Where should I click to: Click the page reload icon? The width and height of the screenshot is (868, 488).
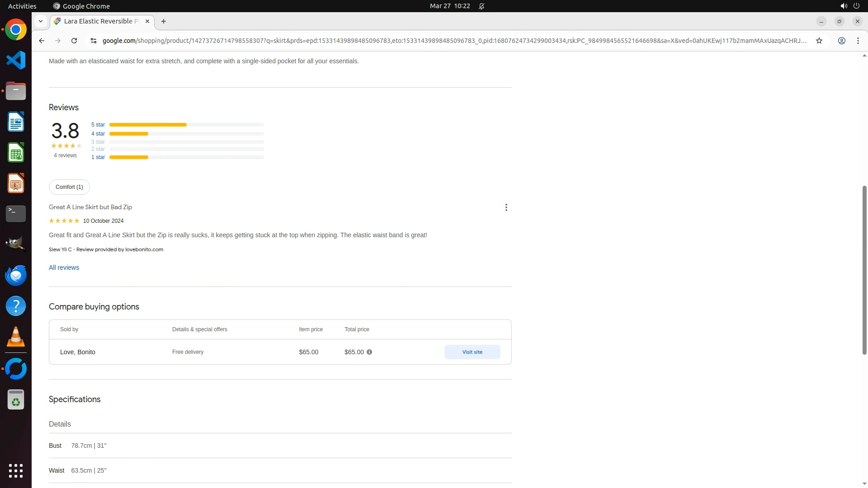tap(74, 41)
